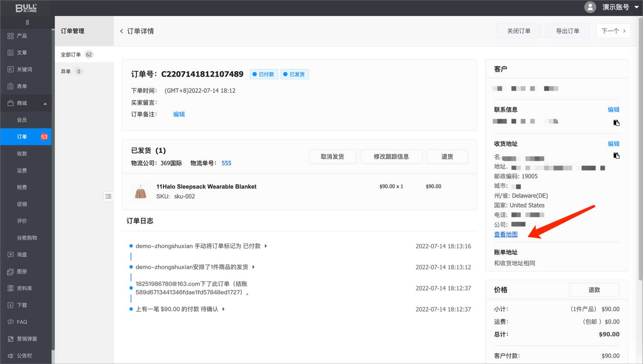
Task: Click the sidebar collapse handle icon
Action: 27,22
